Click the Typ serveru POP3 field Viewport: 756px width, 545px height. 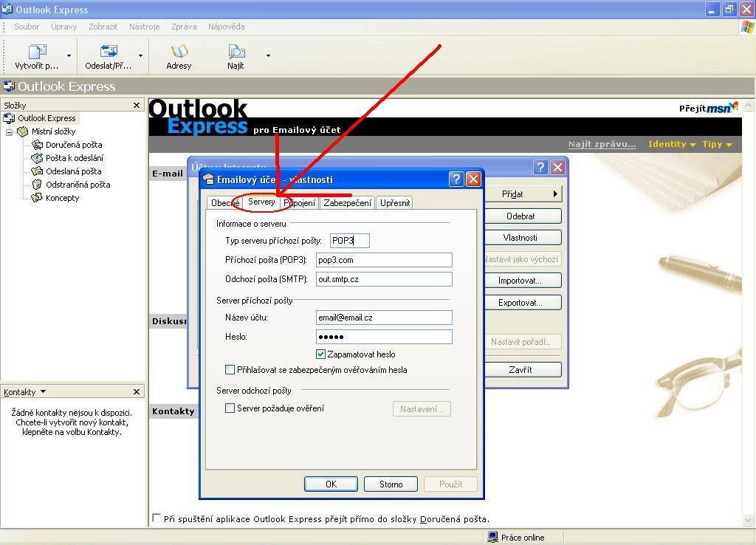pyautogui.click(x=349, y=241)
